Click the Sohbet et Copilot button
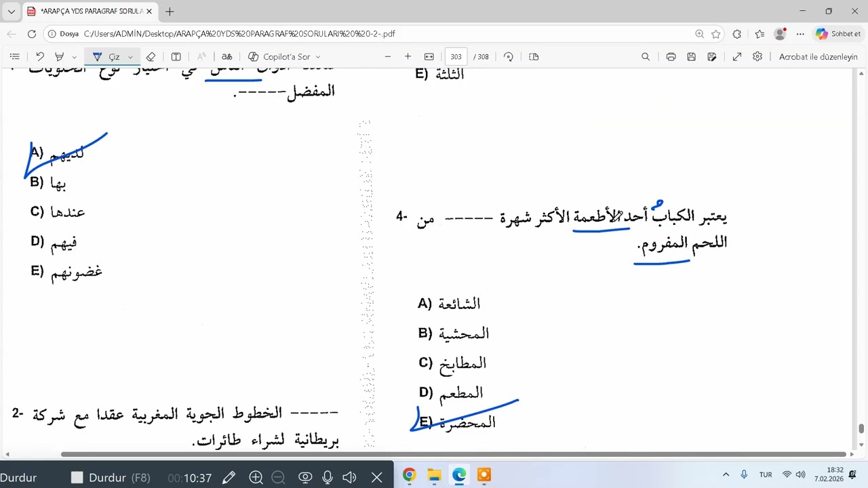Screen dimensions: 868x488 [x=838, y=34]
